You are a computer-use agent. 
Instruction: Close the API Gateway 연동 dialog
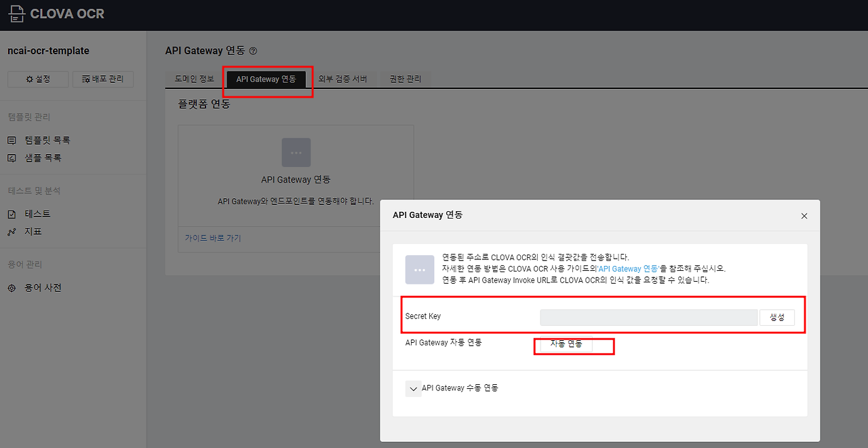pyautogui.click(x=804, y=216)
